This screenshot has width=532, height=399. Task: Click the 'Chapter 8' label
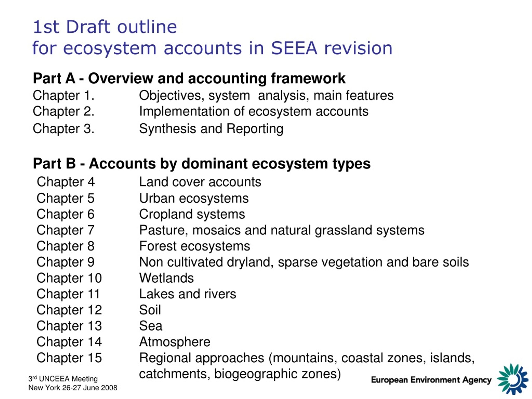(65, 246)
